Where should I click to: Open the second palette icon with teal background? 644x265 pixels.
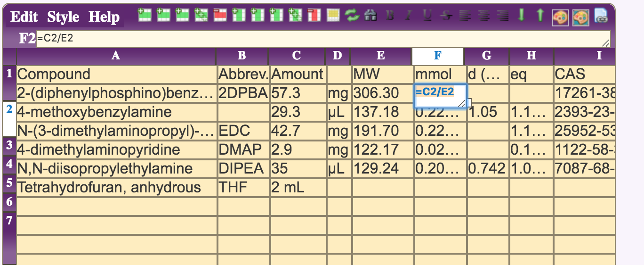[580, 17]
